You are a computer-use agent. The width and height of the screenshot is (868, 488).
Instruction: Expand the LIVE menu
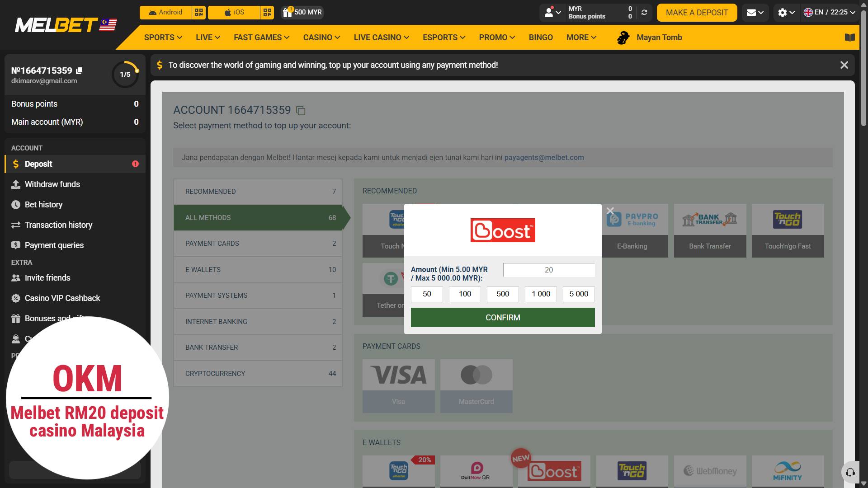pyautogui.click(x=208, y=38)
